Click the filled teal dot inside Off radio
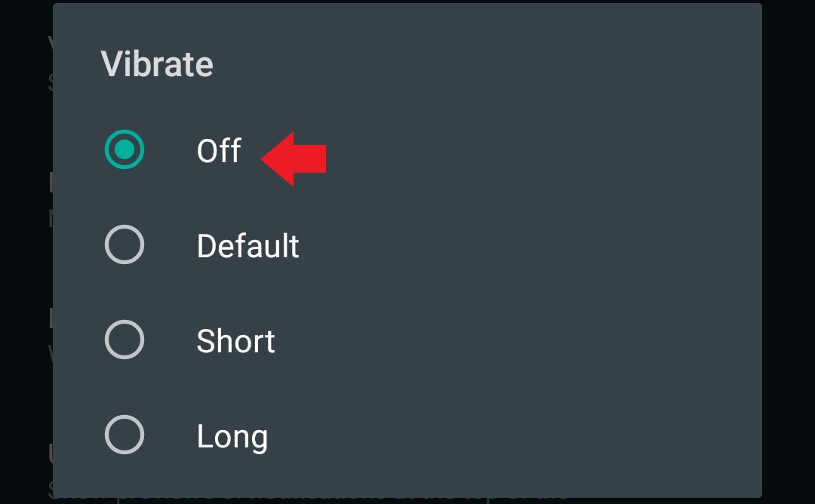Image resolution: width=815 pixels, height=504 pixels. pos(125,150)
